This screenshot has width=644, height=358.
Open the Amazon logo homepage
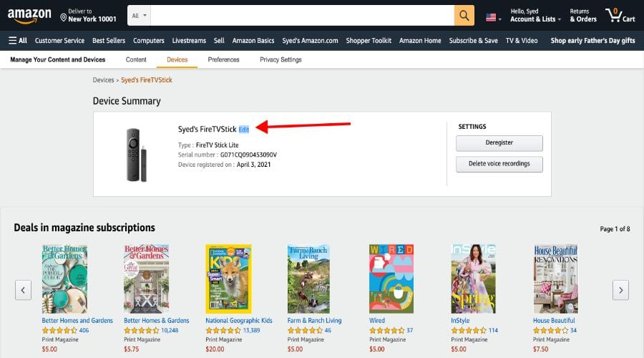tap(29, 16)
